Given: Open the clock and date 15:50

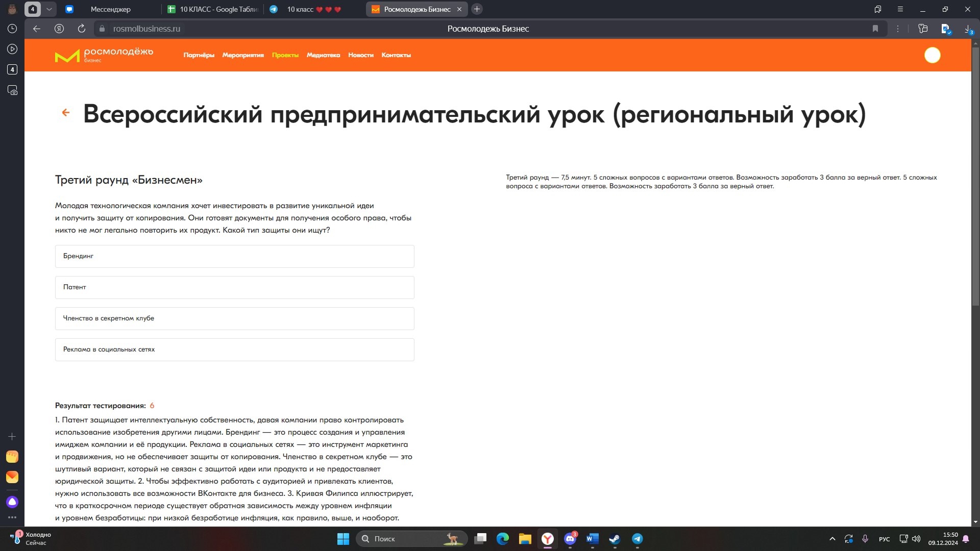Looking at the screenshot, I should click(943, 539).
